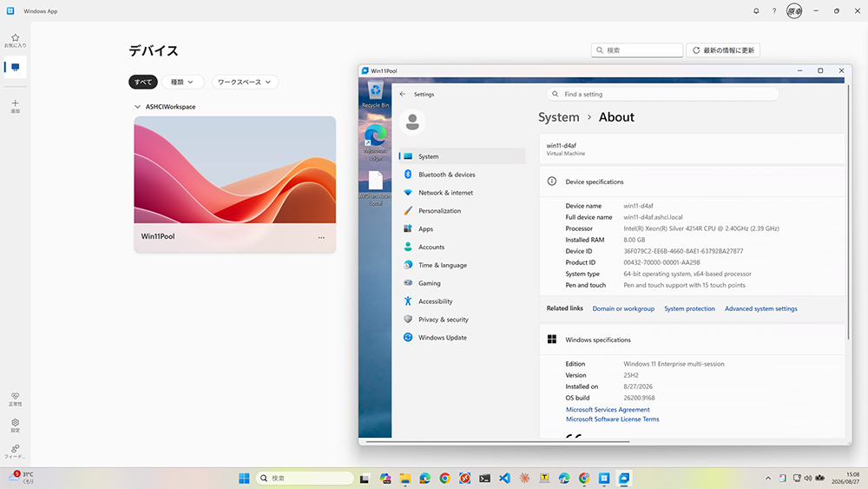This screenshot has height=489, width=868.
Task: Click the Settings user profile avatar
Action: click(x=412, y=122)
